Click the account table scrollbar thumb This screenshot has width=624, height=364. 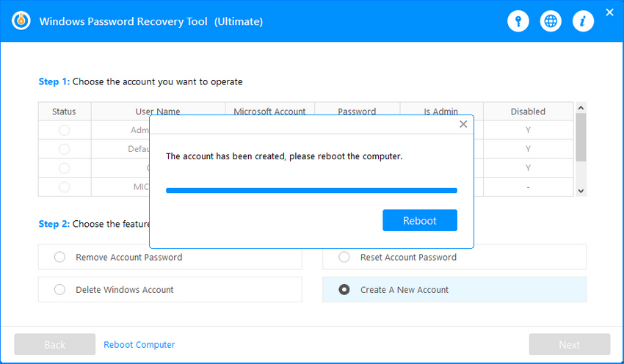pos(581,137)
